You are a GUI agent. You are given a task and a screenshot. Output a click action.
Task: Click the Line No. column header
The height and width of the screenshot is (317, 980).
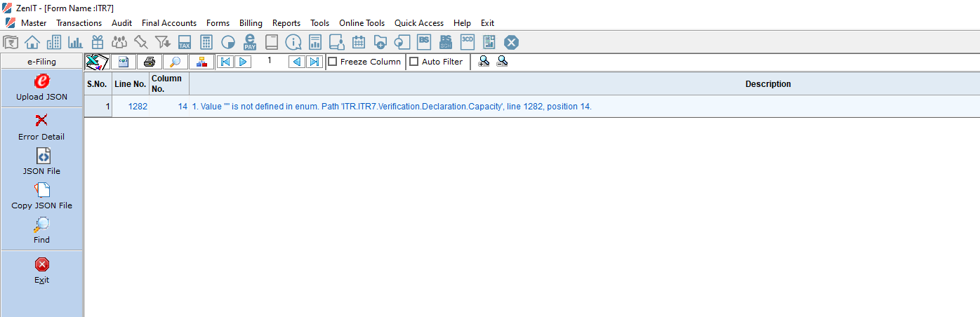(131, 84)
